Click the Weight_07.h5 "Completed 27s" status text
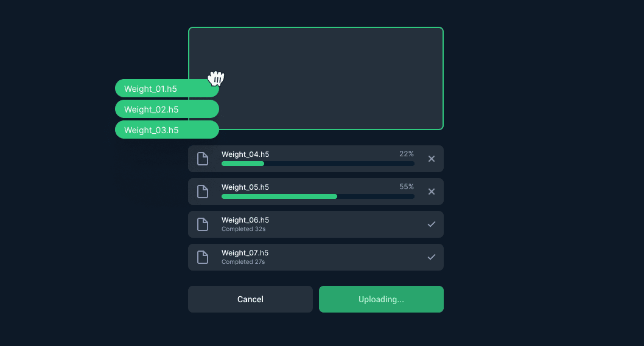 [243, 262]
